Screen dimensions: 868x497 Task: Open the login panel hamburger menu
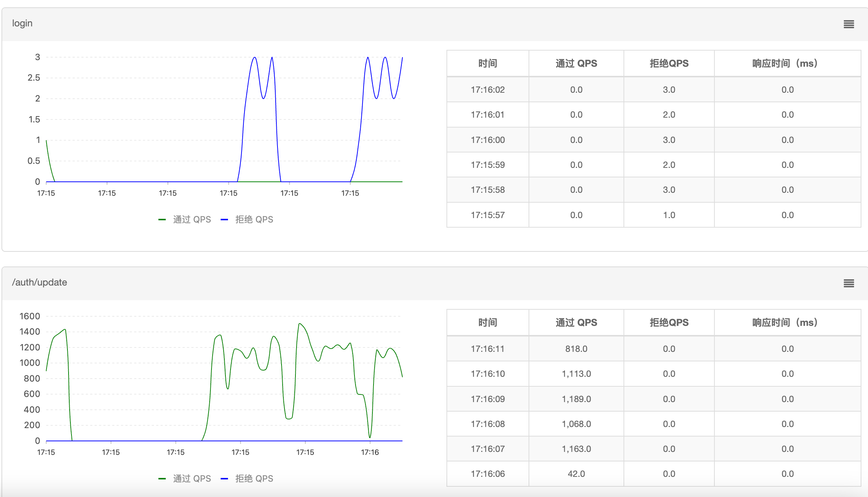pyautogui.click(x=849, y=24)
